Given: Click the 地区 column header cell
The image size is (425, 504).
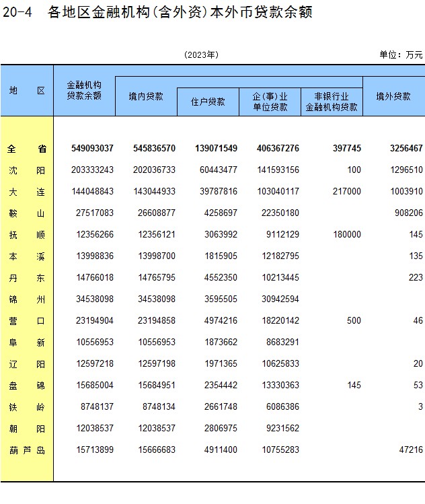Looking at the screenshot, I should point(27,90).
